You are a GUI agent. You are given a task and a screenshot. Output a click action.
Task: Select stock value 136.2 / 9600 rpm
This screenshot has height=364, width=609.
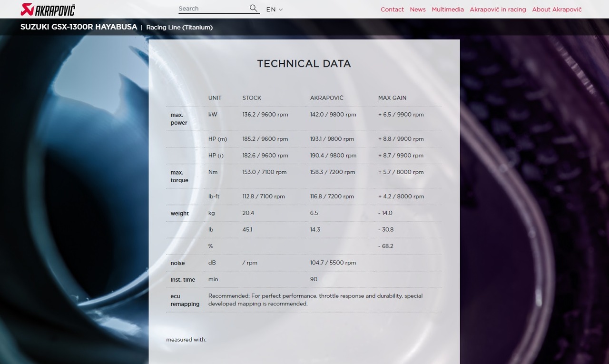pos(265,115)
